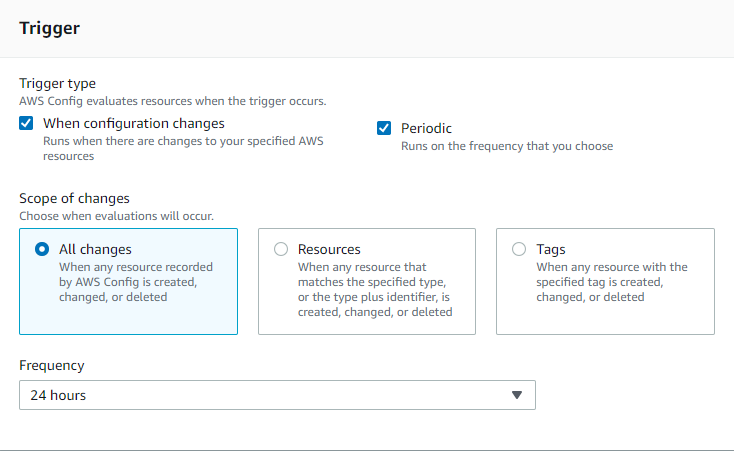Click "Runs on the frequency that you choose" text
This screenshot has width=734, height=451.
click(x=507, y=146)
